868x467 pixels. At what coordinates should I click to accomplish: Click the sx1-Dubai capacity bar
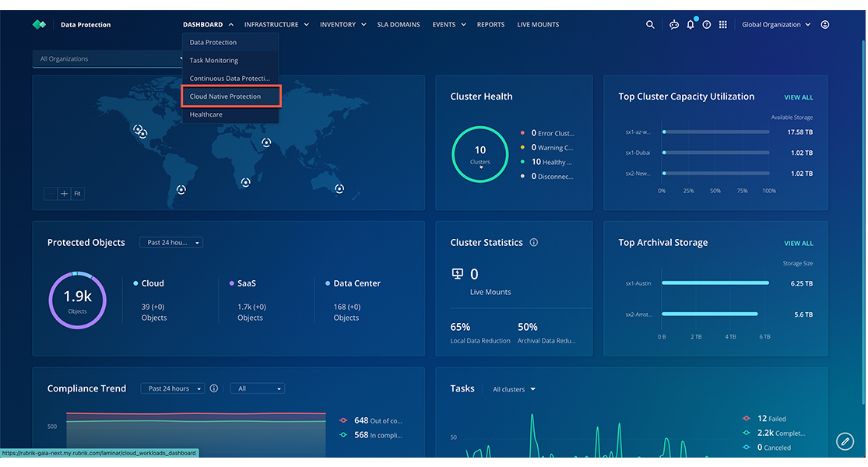(x=715, y=152)
